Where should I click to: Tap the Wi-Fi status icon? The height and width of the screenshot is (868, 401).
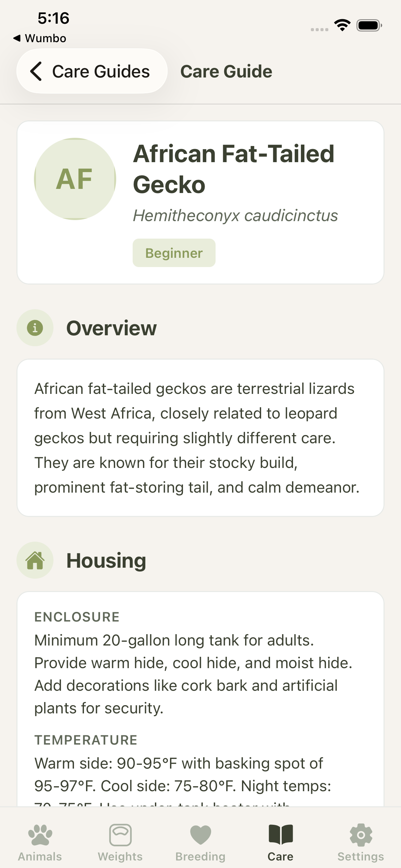click(x=342, y=25)
